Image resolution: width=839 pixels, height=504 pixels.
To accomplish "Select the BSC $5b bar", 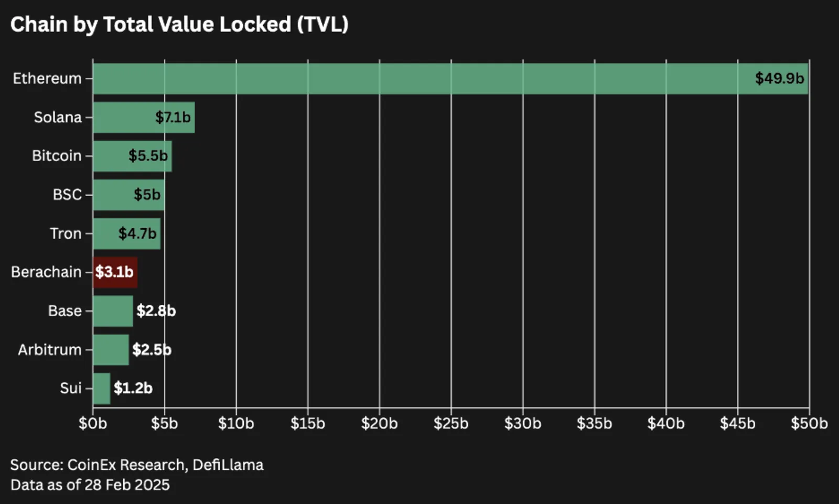I will [128, 195].
